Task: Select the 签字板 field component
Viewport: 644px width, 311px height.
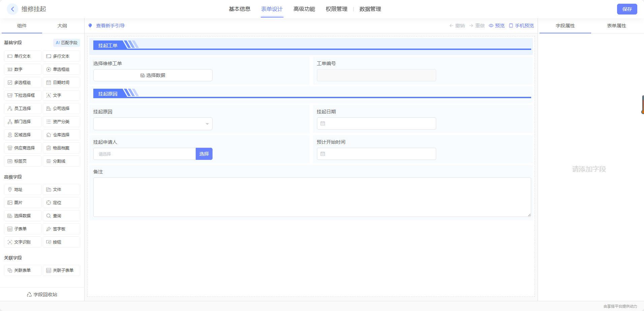Action: tap(61, 229)
